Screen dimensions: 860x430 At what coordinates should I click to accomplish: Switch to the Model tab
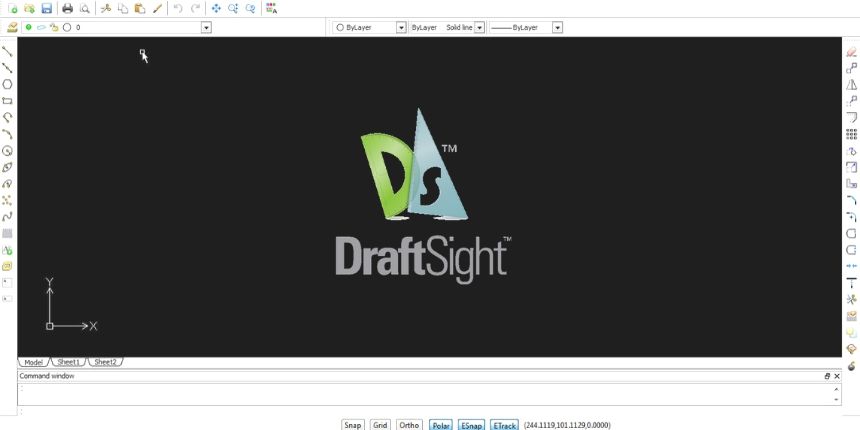33,362
